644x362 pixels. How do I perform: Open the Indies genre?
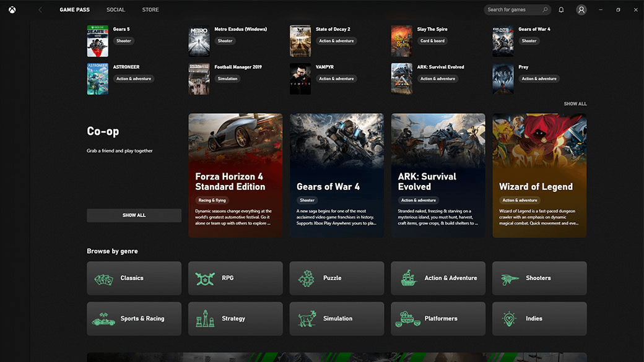[539, 318]
